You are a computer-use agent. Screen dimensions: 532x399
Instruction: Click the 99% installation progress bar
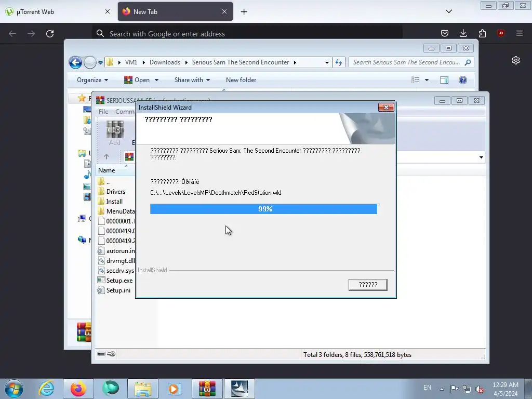[263, 209]
